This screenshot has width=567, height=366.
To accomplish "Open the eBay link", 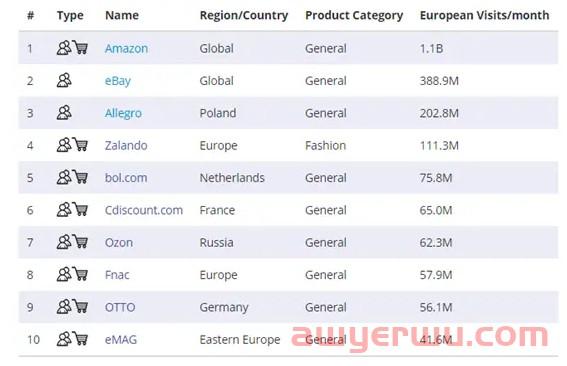I will pyautogui.click(x=118, y=81).
